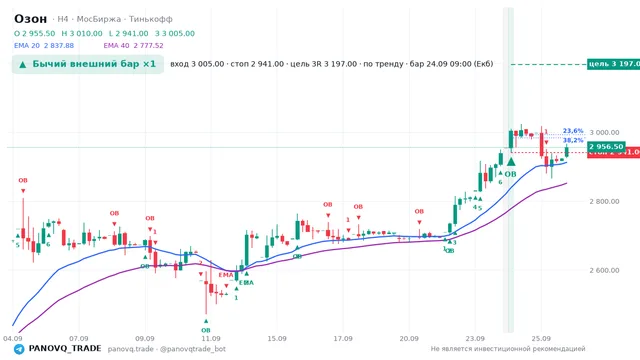The width and height of the screenshot is (640, 360).
Task: Click the 3 000.00 price axis label
Action: point(604,133)
